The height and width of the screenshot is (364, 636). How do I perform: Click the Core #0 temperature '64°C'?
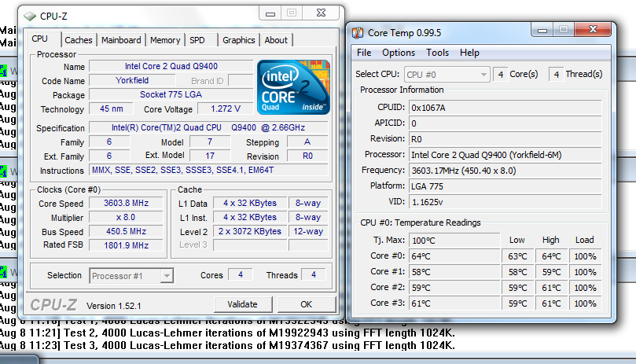[454, 256]
